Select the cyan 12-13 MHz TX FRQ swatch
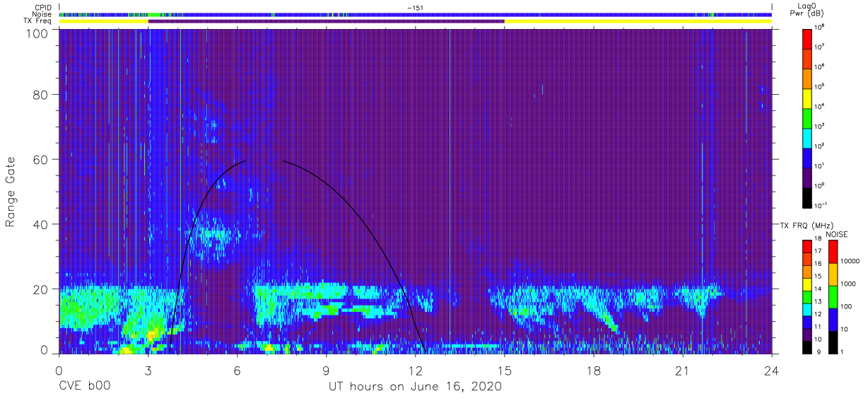The width and height of the screenshot is (868, 401). pyautogui.click(x=807, y=310)
